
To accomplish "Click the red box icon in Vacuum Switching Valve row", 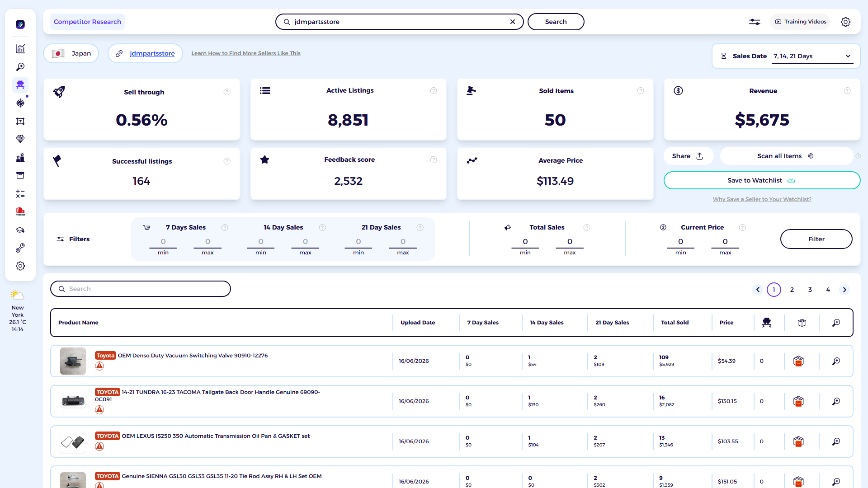I will pyautogui.click(x=798, y=361).
